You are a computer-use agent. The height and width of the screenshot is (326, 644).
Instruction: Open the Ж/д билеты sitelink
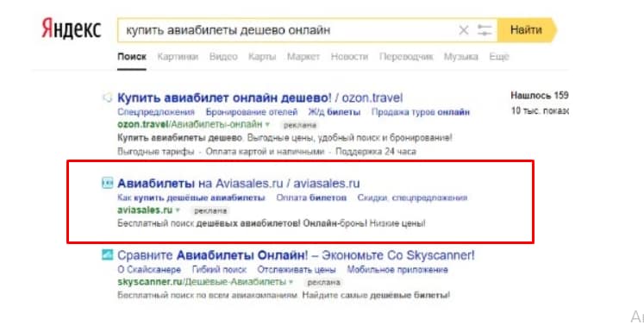coord(335,112)
